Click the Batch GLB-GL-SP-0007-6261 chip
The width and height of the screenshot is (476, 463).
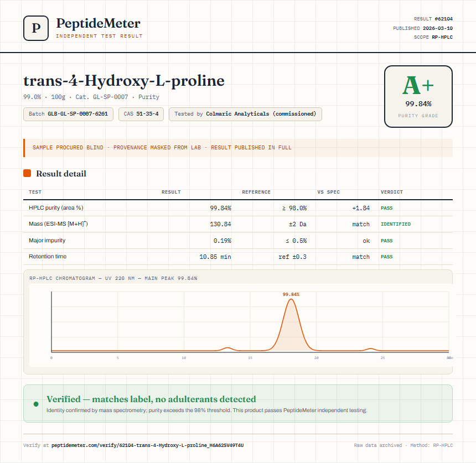click(68, 114)
